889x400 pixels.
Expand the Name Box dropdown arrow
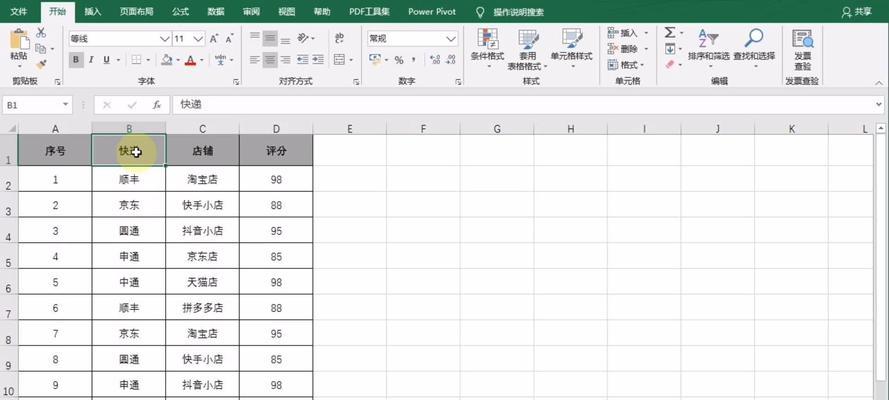point(65,105)
